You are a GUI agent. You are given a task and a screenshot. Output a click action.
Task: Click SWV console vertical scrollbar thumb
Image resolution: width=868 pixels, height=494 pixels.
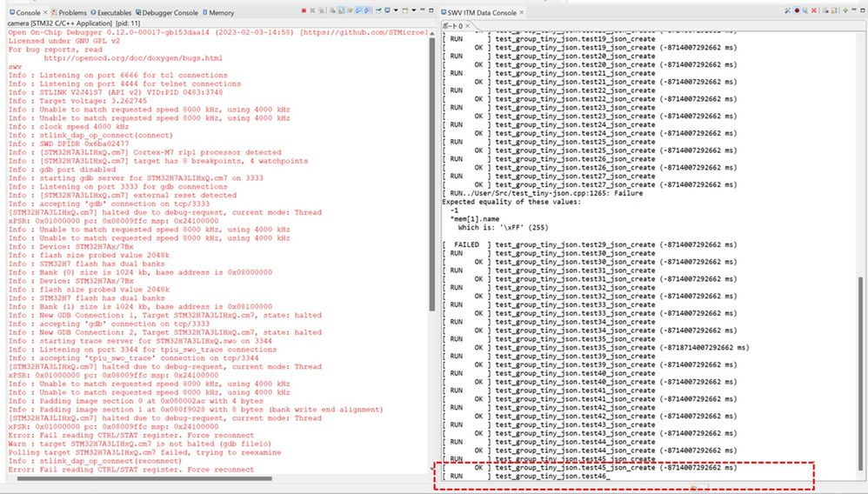coord(860,374)
